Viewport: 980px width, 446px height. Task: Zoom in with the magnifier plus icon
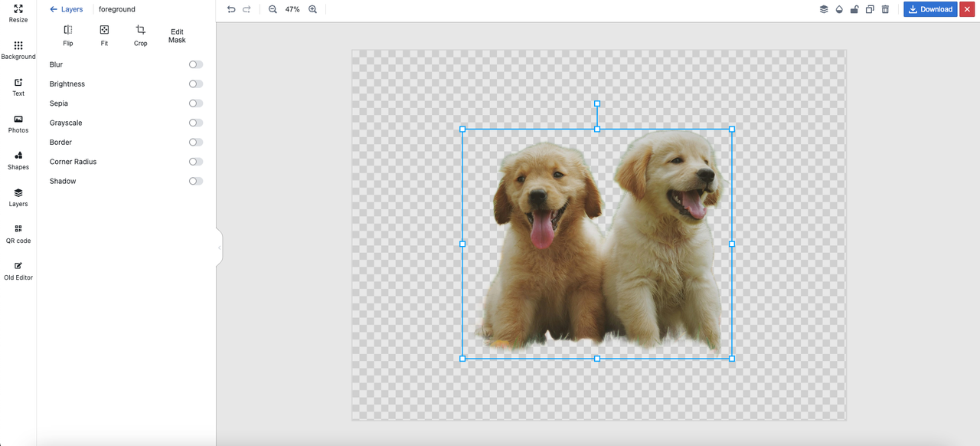[x=312, y=9]
